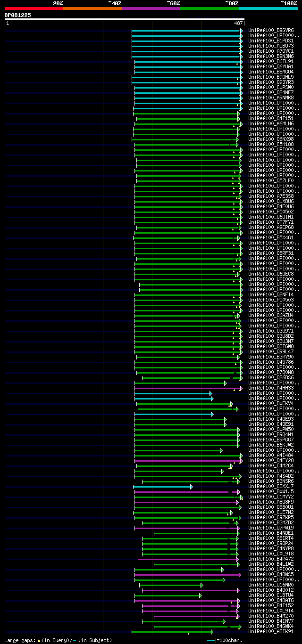Viewport: 302px width, 644px height.
Task: Select the UniRef100_B8AGU4 label
Action: pos(270,72)
